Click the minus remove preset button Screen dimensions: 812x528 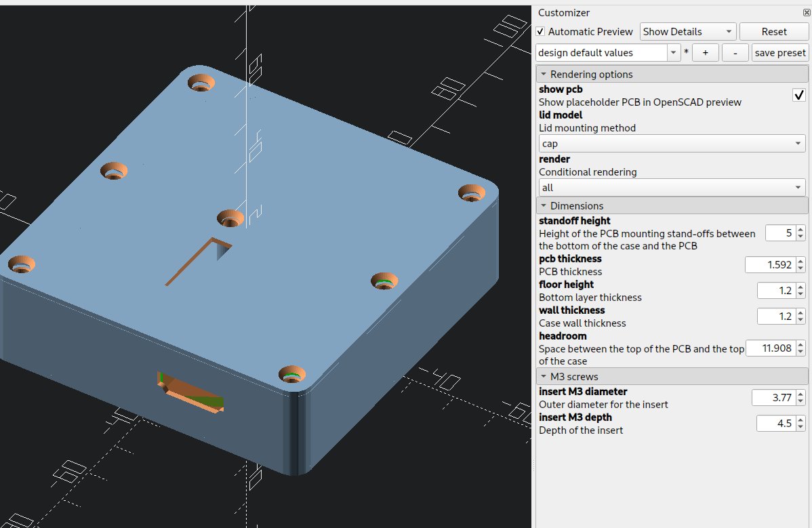735,52
